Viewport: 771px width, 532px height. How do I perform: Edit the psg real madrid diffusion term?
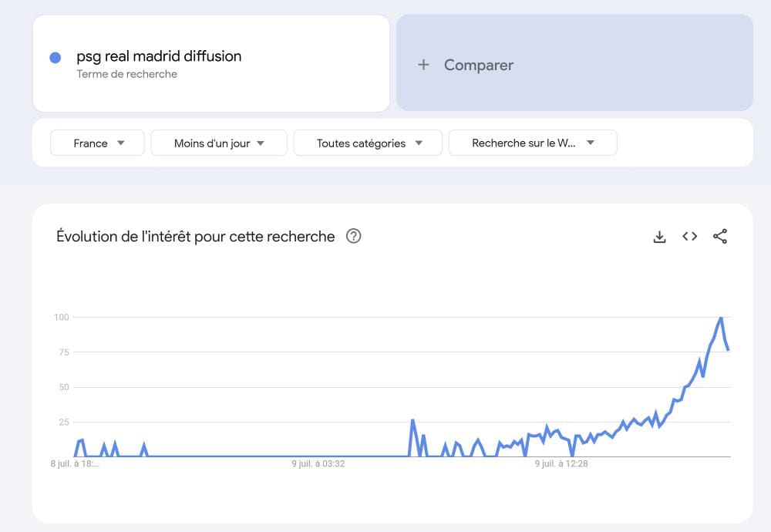tap(159, 56)
